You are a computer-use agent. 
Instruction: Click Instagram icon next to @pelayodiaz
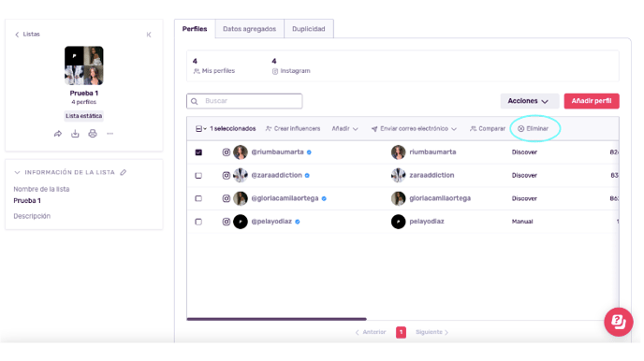pos(227,222)
